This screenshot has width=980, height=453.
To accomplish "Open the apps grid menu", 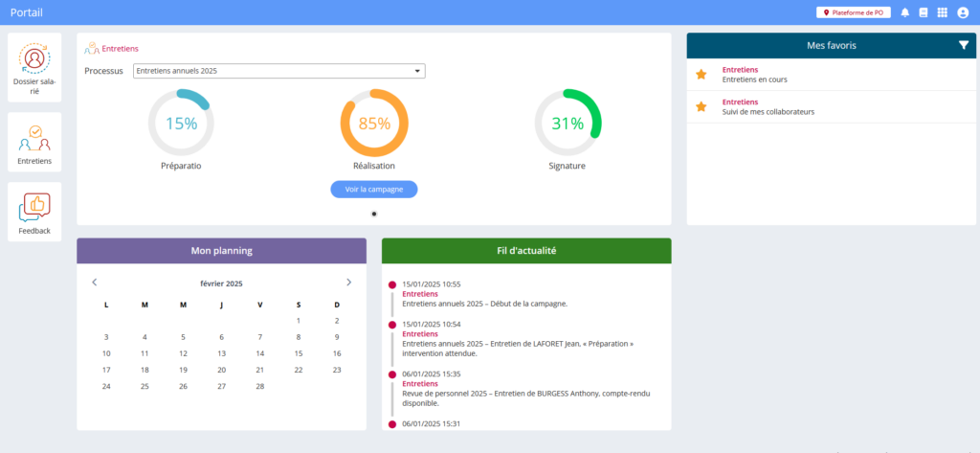I will 943,12.
